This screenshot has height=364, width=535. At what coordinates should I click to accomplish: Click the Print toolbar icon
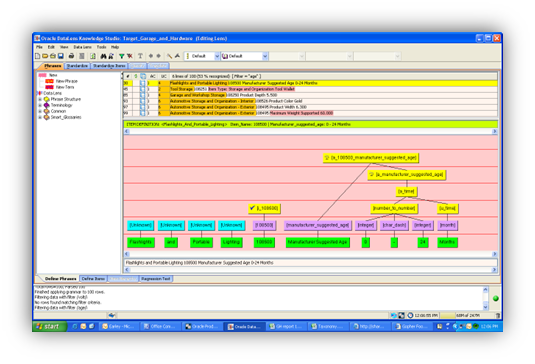click(x=71, y=56)
